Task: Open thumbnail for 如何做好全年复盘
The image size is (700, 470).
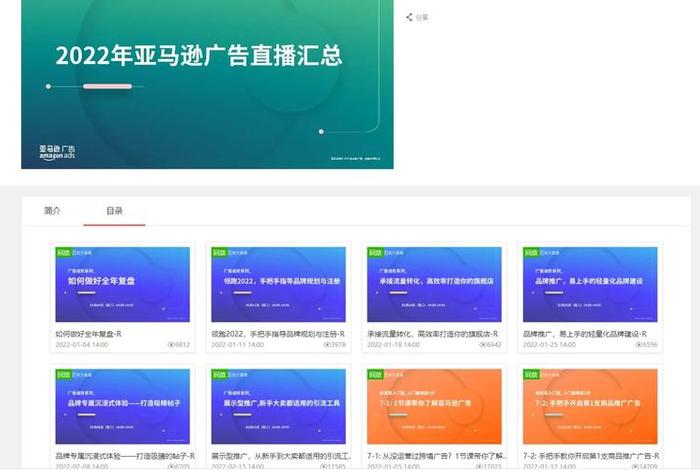Action: click(122, 284)
